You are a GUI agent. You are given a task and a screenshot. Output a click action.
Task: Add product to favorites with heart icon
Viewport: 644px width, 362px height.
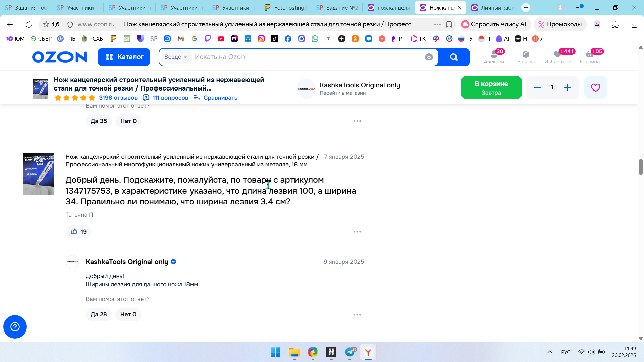[x=595, y=87]
